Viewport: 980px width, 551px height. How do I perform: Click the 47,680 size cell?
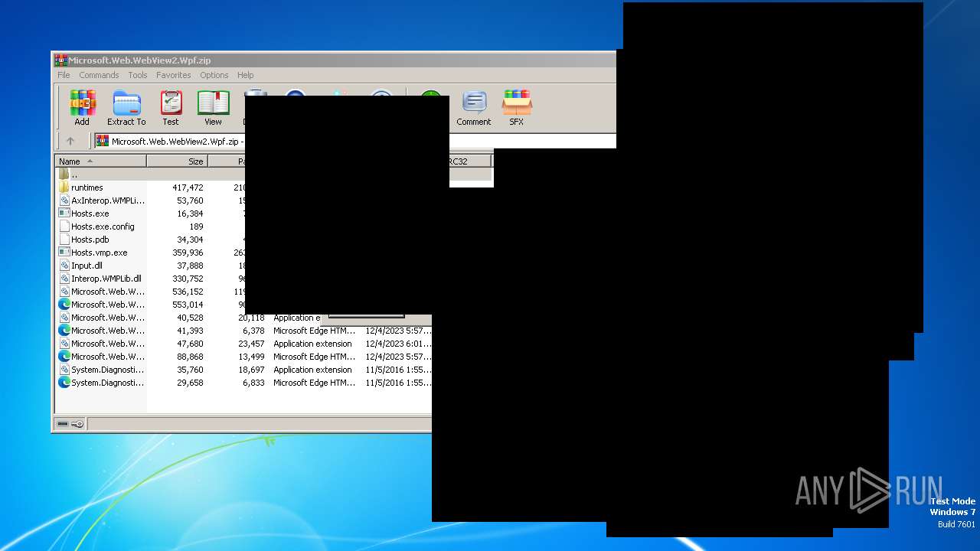click(x=190, y=344)
